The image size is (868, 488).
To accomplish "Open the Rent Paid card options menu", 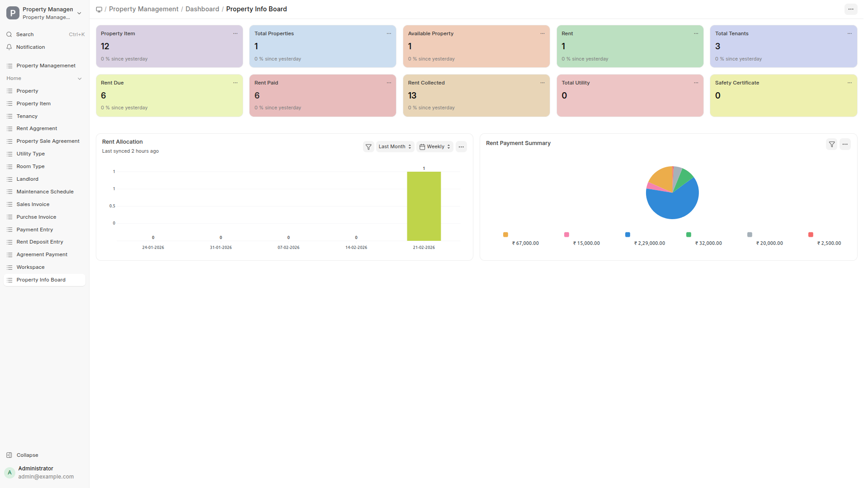I will click(x=389, y=83).
